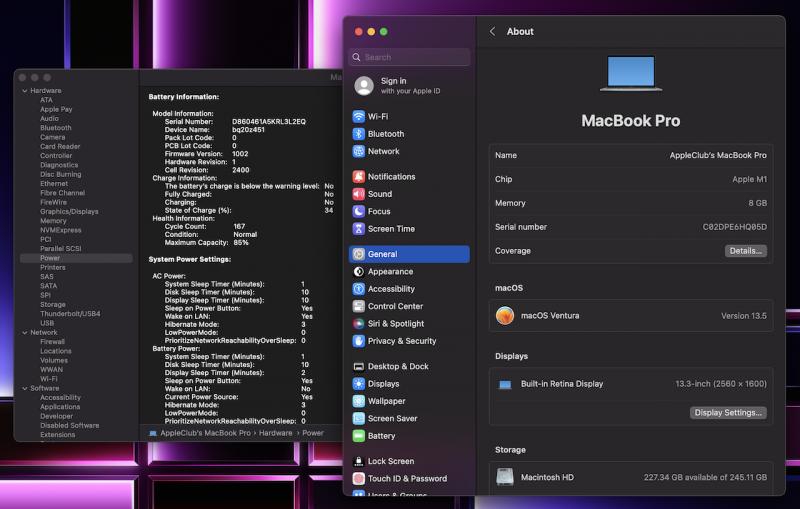Click the Apple ID avatar icon
800x509 pixels.
364,86
